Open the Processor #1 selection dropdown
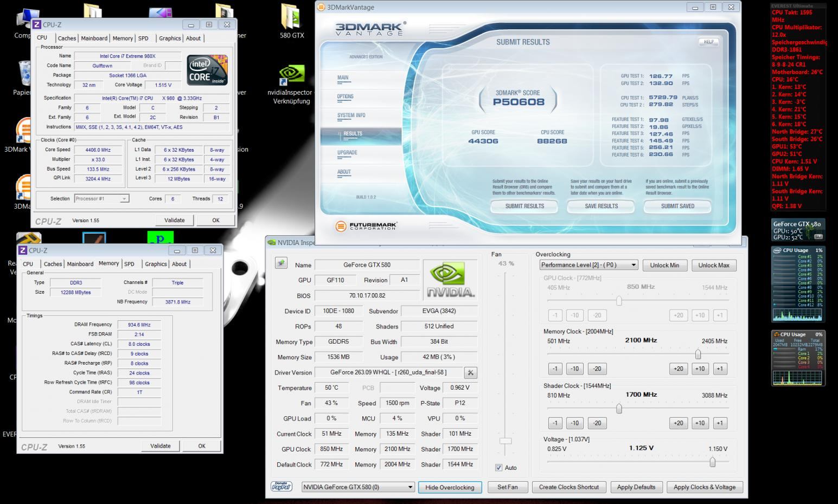This screenshot has height=504, width=838. coord(101,198)
